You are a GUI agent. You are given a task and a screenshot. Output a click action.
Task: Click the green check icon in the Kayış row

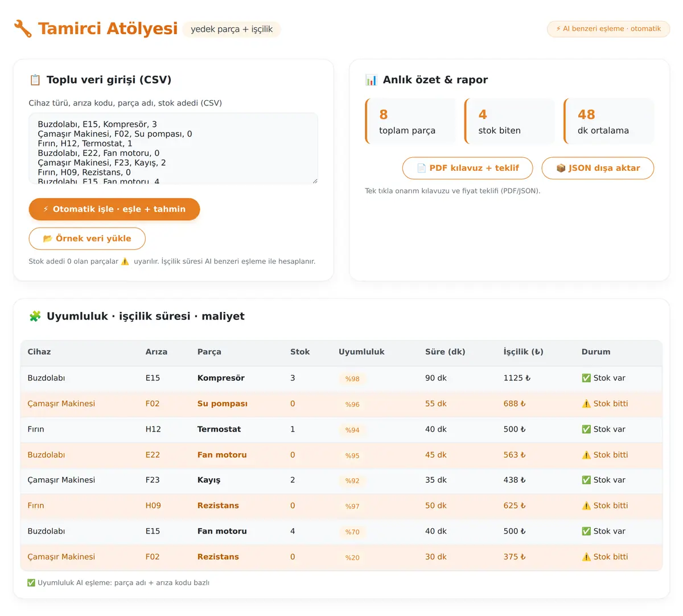(586, 480)
